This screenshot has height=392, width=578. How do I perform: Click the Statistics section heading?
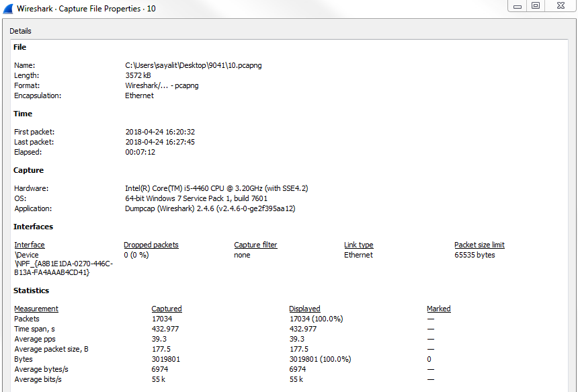[32, 290]
